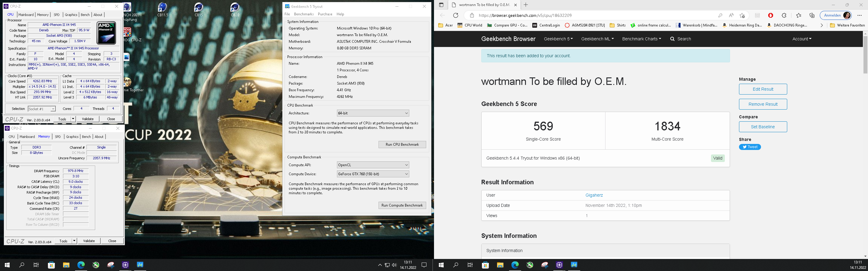
Task: Click the Set Baseline button
Action: coord(763,127)
